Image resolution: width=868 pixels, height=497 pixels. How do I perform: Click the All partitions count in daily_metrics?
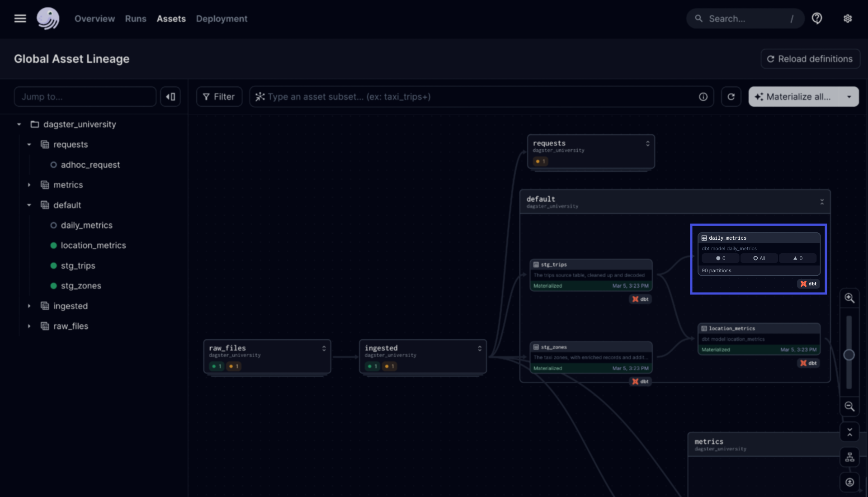[x=759, y=258]
